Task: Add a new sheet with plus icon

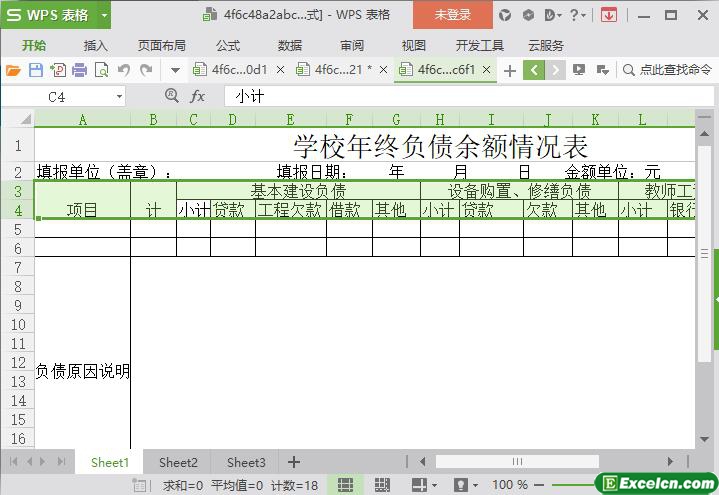Action: [294, 462]
